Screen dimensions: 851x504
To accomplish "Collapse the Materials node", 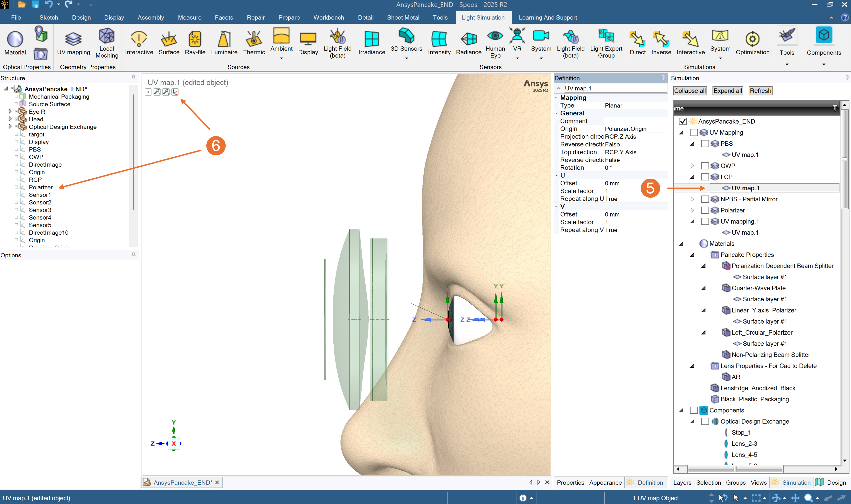I will click(x=681, y=244).
